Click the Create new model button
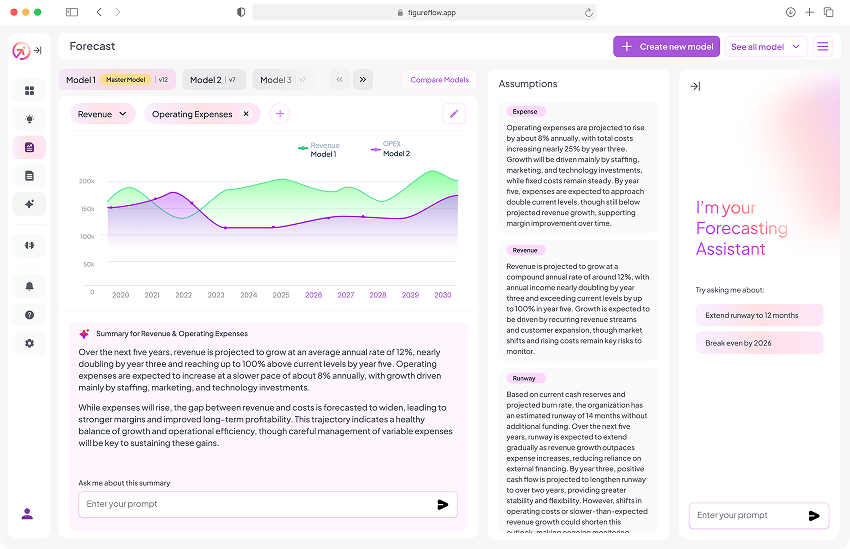 (x=666, y=47)
